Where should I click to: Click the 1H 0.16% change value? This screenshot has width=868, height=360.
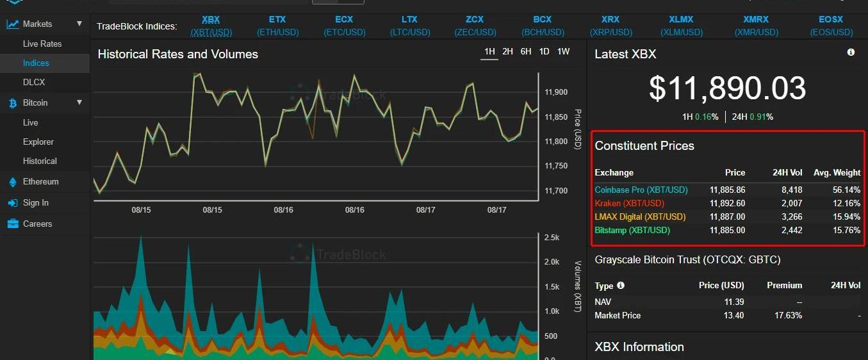coord(700,117)
